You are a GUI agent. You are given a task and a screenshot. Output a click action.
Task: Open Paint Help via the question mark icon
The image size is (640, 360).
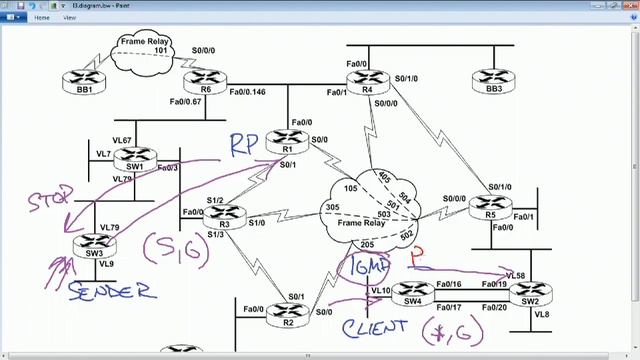633,18
